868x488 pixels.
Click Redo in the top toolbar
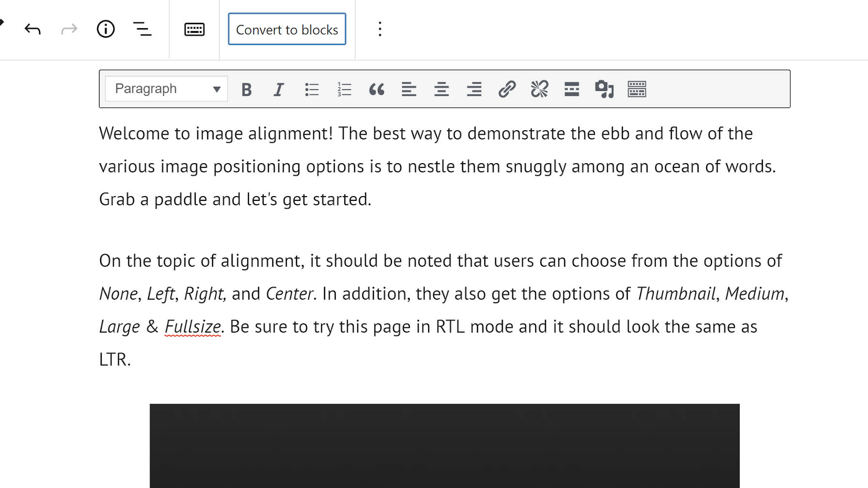coord(69,29)
